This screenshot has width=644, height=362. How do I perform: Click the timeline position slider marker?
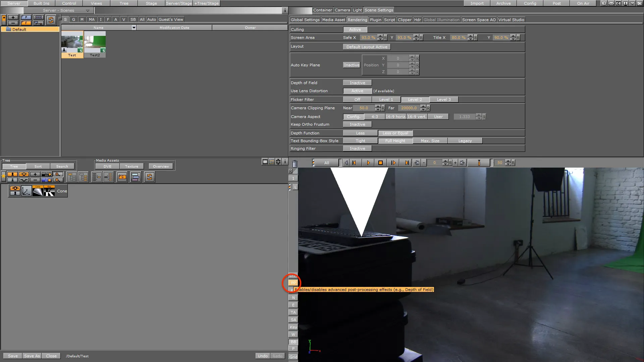click(479, 163)
